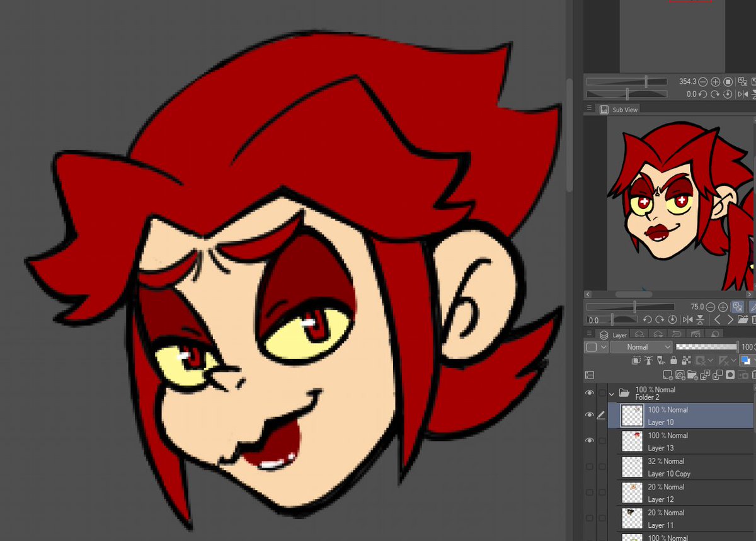Click Navigator 100% zoom square icon
The height and width of the screenshot is (541, 756).
(x=728, y=82)
